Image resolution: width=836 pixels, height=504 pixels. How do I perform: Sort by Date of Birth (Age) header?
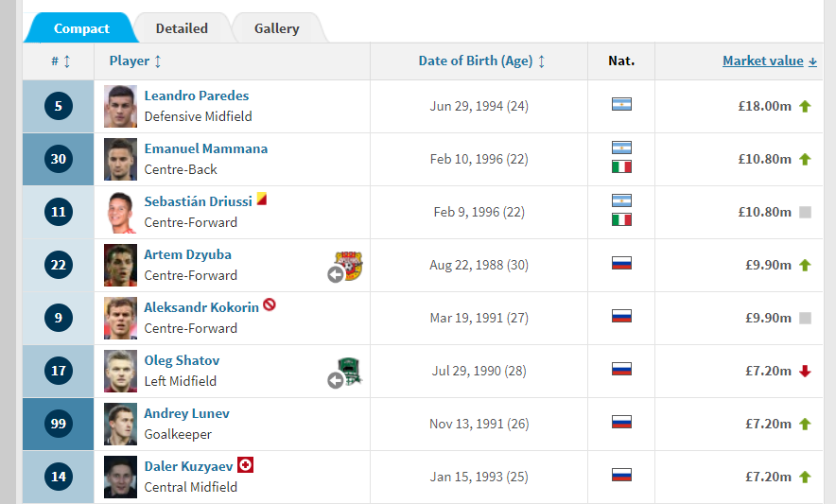[481, 61]
